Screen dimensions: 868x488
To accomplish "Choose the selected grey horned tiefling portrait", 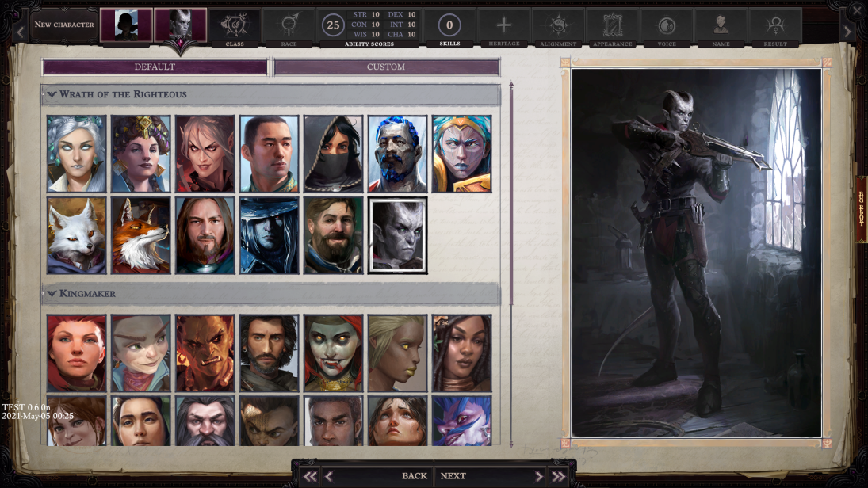I will pyautogui.click(x=397, y=236).
